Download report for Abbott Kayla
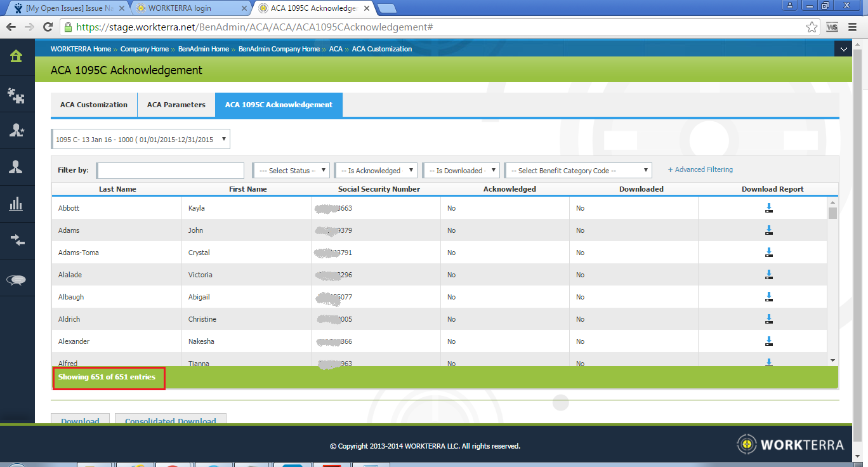 (x=769, y=208)
